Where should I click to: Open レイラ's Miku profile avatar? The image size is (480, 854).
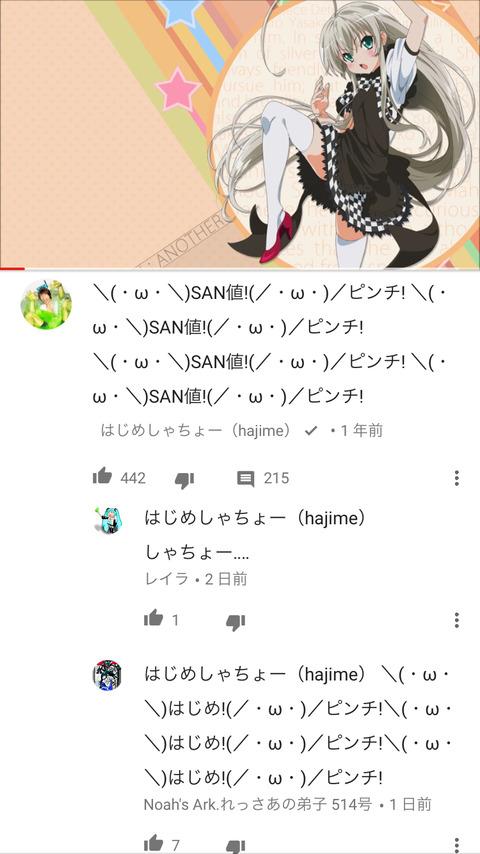[x=107, y=520]
